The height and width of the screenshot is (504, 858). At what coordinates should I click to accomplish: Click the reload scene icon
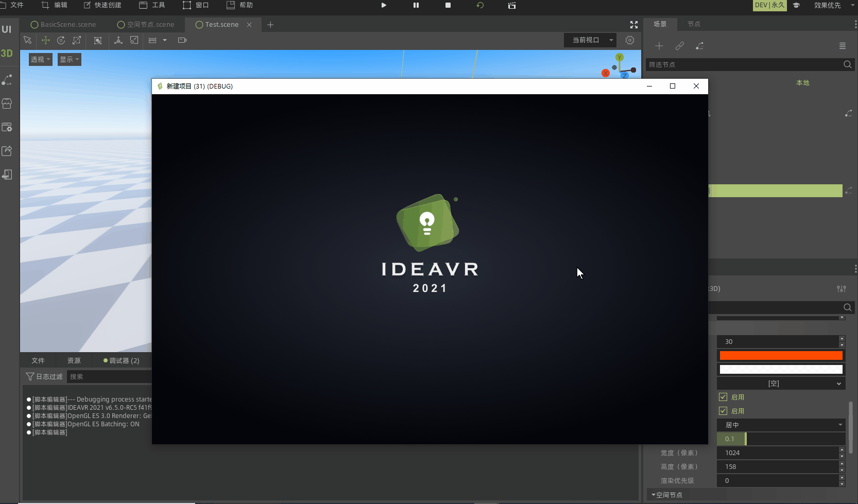[480, 5]
